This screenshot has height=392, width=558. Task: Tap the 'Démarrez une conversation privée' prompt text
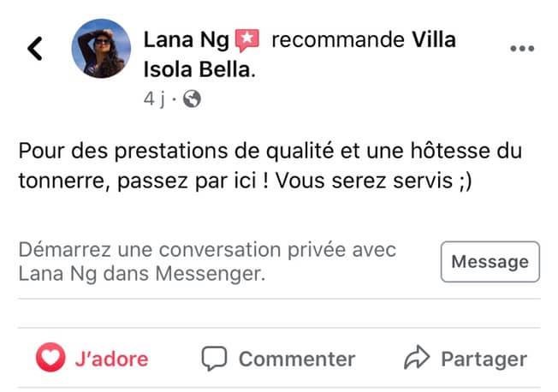click(x=207, y=250)
